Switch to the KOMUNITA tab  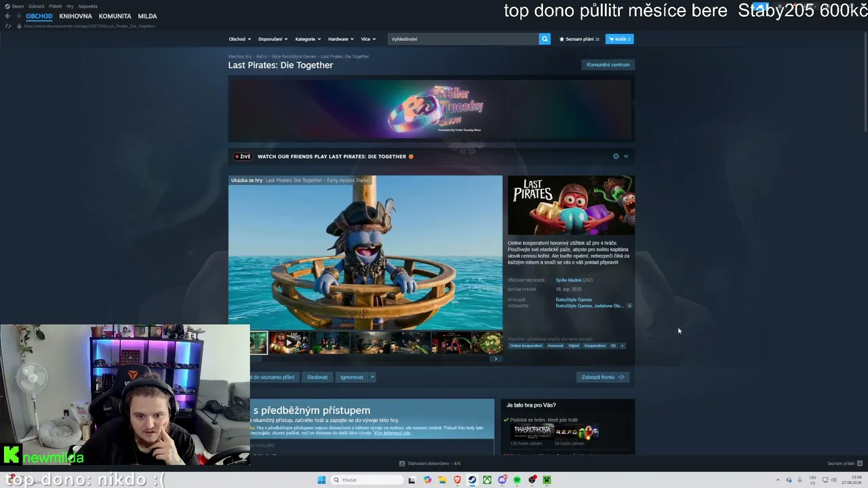[x=115, y=16]
